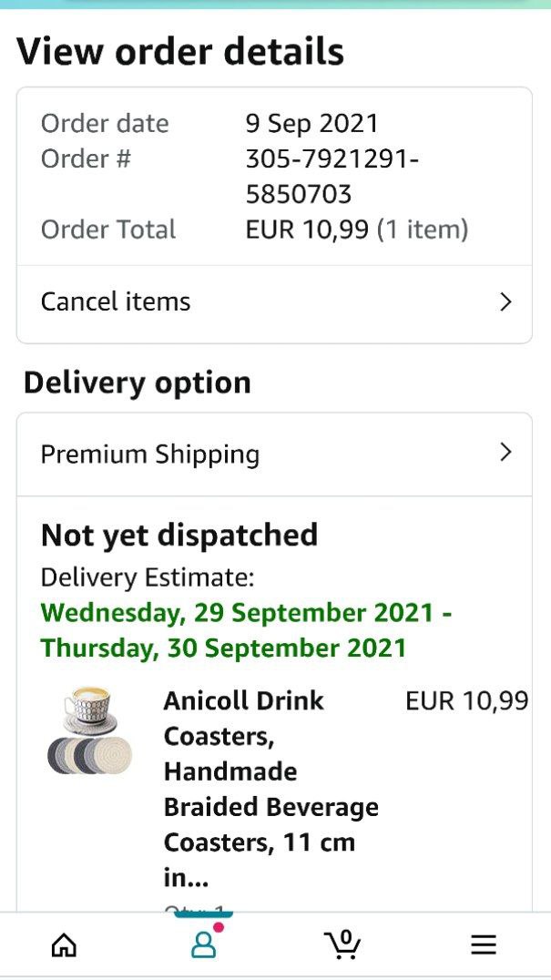The width and height of the screenshot is (551, 980).
Task: Select the Cancel items option
Action: (x=116, y=302)
